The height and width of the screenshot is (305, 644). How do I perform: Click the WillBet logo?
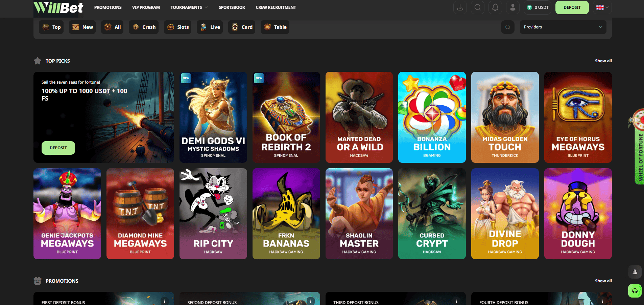tap(58, 7)
